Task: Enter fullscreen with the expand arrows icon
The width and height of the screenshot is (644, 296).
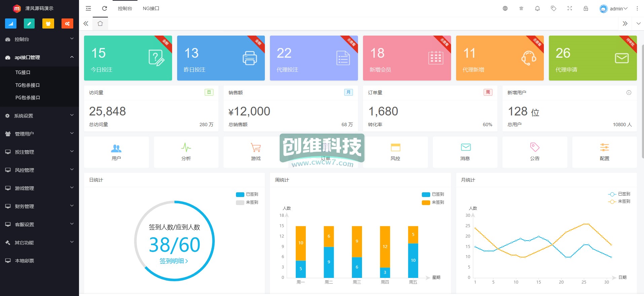Action: point(570,8)
